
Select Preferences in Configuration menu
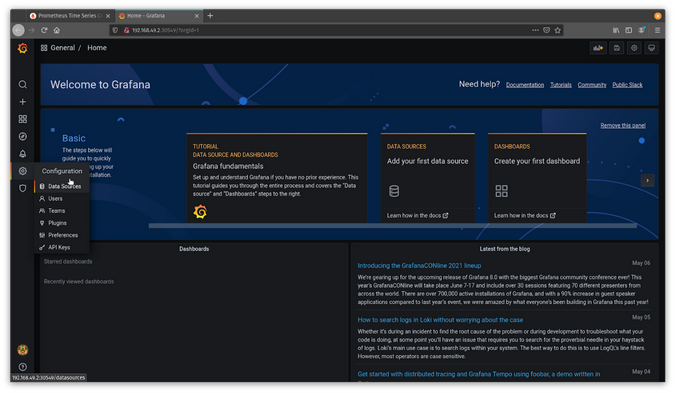coord(62,235)
